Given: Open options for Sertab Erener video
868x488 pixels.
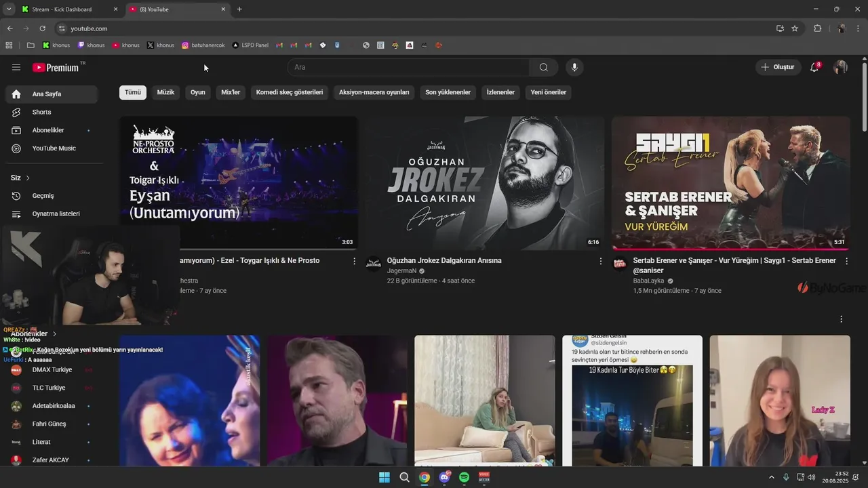Looking at the screenshot, I should click(x=846, y=261).
